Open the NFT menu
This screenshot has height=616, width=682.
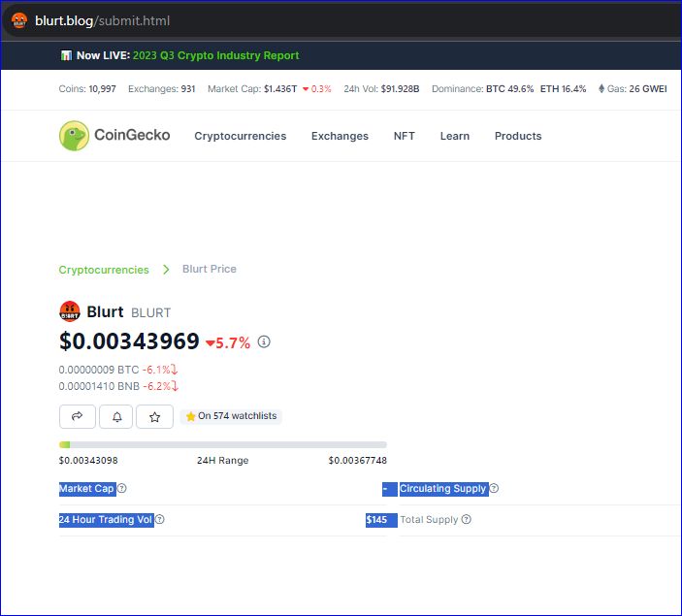[x=405, y=136]
